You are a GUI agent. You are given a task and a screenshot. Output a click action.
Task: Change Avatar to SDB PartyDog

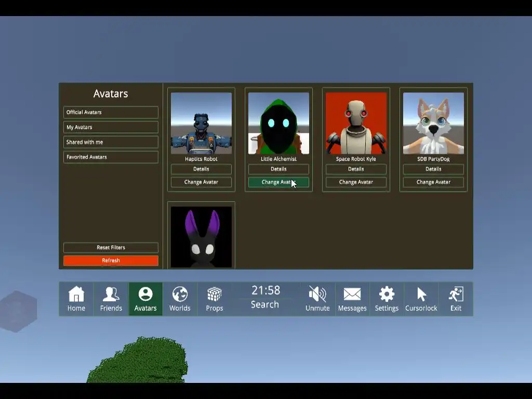point(433,182)
